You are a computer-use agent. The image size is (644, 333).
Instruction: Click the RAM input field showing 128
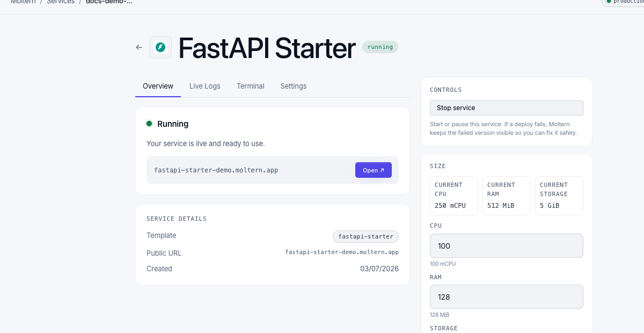(507, 297)
